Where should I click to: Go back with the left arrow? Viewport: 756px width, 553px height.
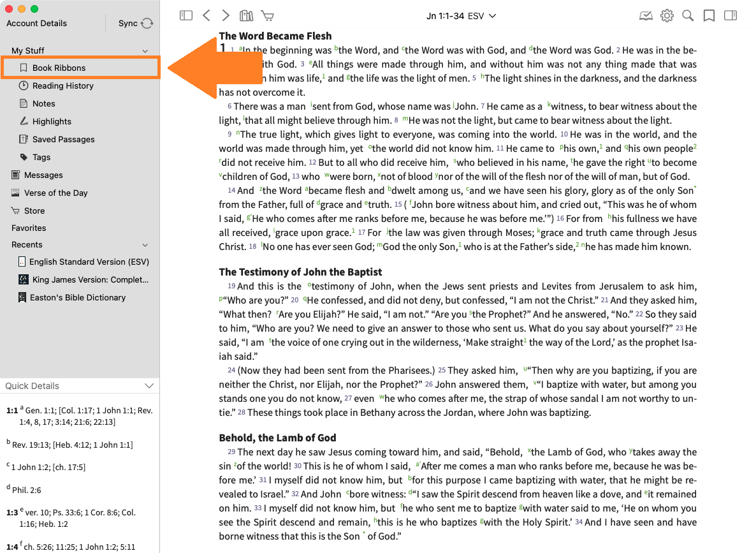click(206, 15)
